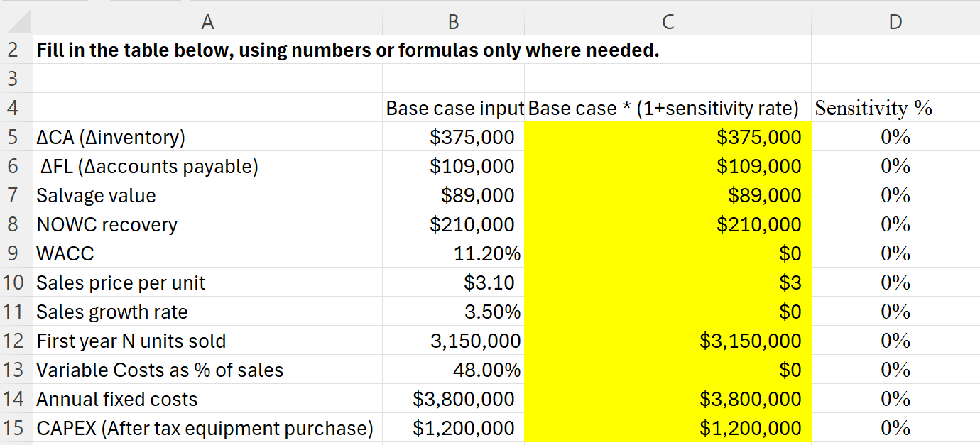This screenshot has width=980, height=445.
Task: Select the 'Salvage value' label cell
Action: click(x=207, y=195)
